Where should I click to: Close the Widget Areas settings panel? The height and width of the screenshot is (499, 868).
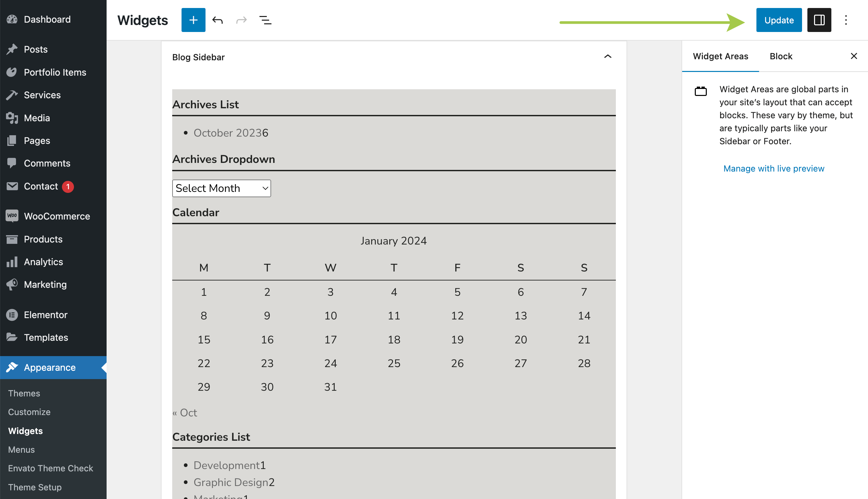click(853, 56)
